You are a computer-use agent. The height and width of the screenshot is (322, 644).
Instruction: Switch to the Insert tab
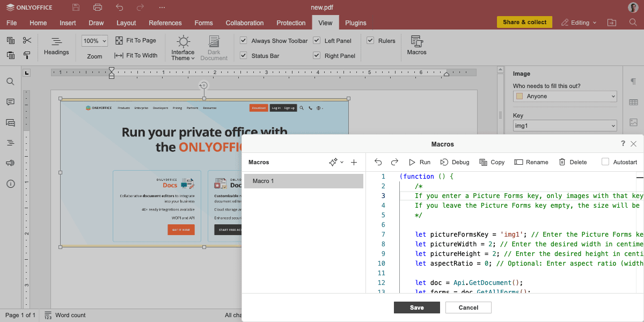tap(68, 23)
